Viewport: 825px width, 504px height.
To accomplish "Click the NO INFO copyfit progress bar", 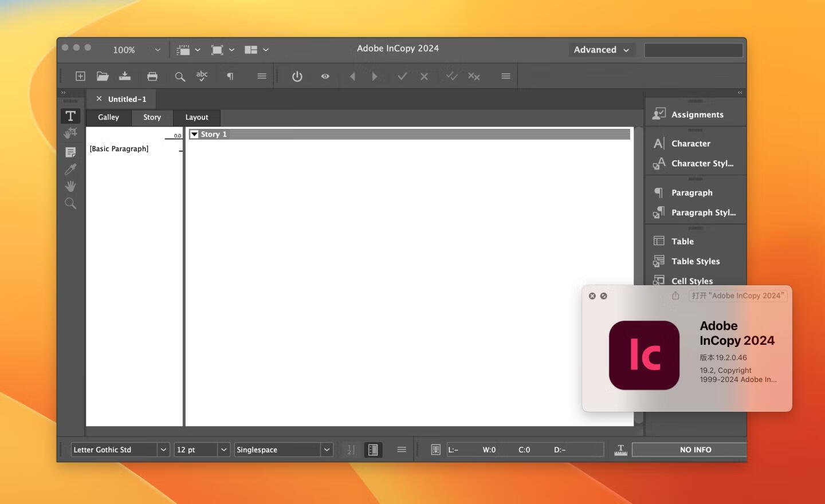I will [689, 450].
